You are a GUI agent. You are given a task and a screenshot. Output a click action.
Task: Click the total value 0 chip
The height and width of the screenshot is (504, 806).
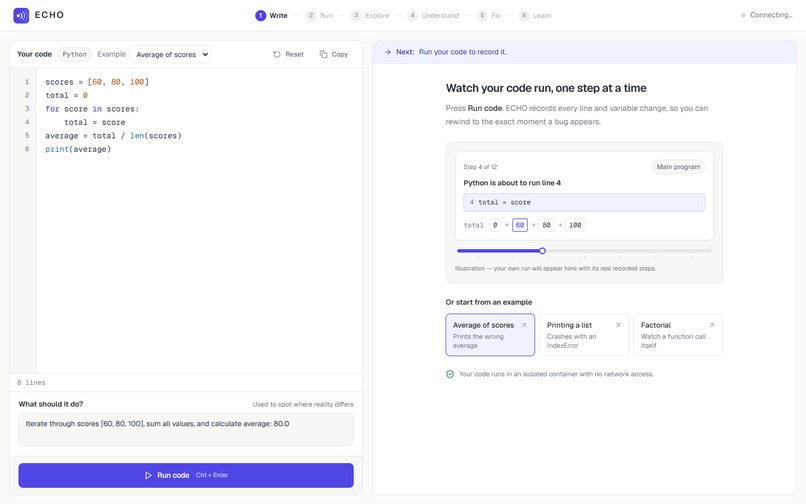tap(495, 225)
